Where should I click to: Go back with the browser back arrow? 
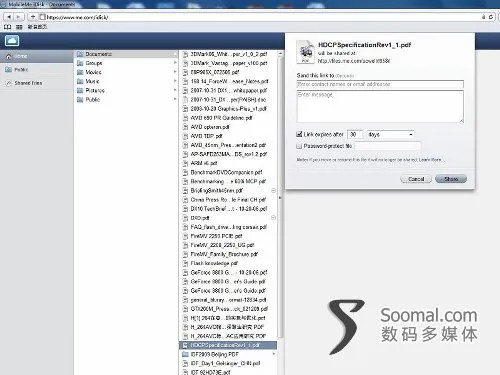tap(9, 17)
